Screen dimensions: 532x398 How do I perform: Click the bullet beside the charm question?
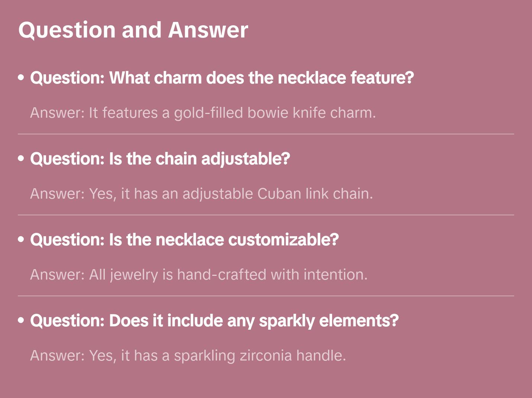(21, 78)
